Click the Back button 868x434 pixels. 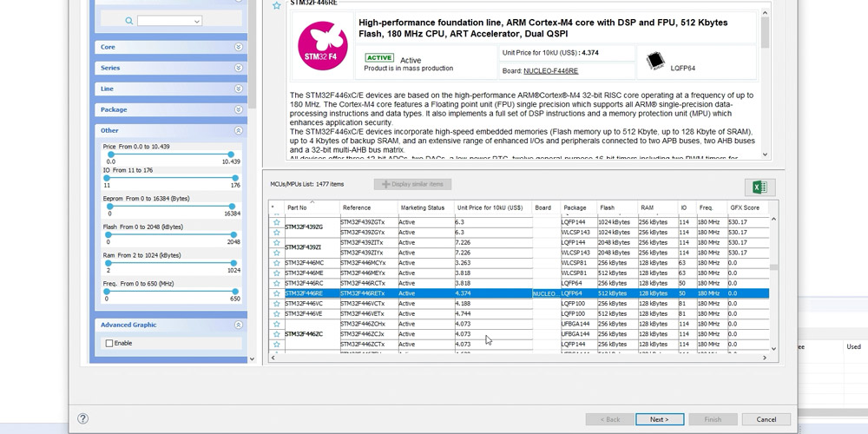609,419
